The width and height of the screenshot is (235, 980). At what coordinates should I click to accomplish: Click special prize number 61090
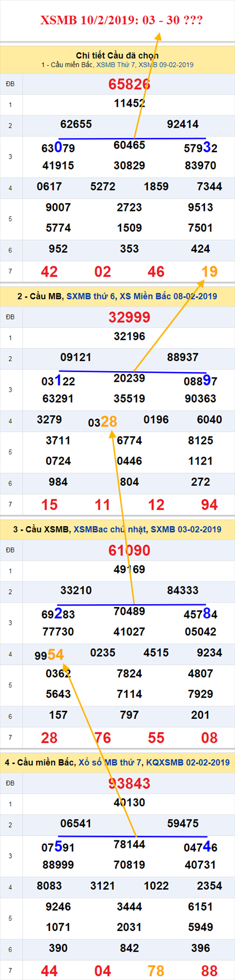tap(129, 550)
